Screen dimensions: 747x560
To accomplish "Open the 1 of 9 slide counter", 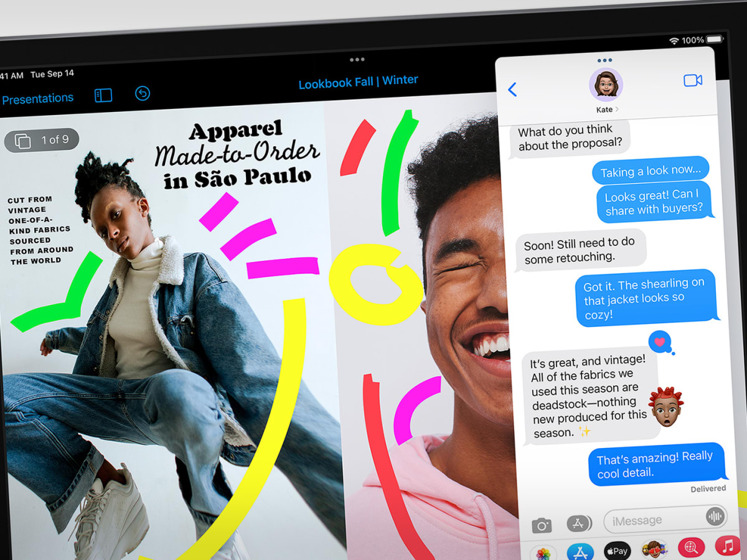I will point(42,141).
